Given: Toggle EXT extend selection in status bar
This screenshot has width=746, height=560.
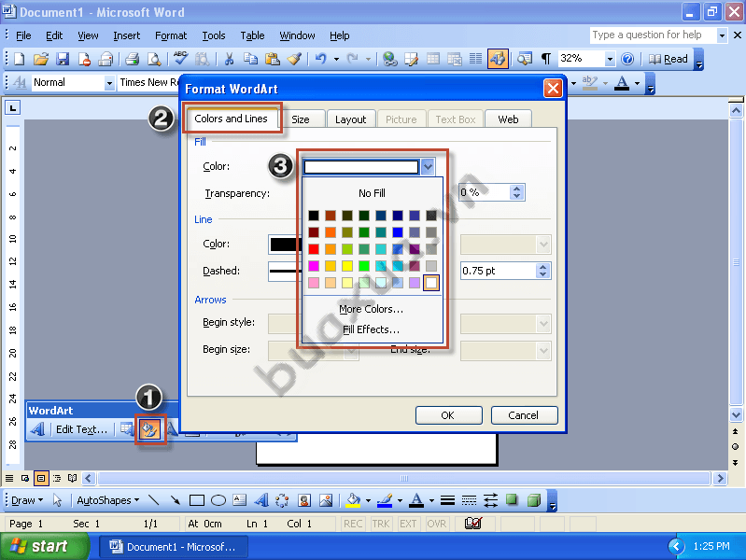Looking at the screenshot, I should 408,524.
